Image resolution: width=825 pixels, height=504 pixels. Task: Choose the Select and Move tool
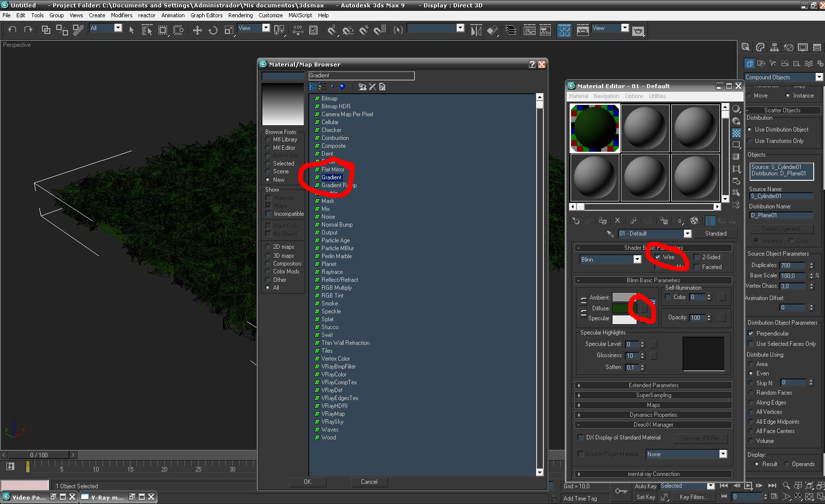197,30
